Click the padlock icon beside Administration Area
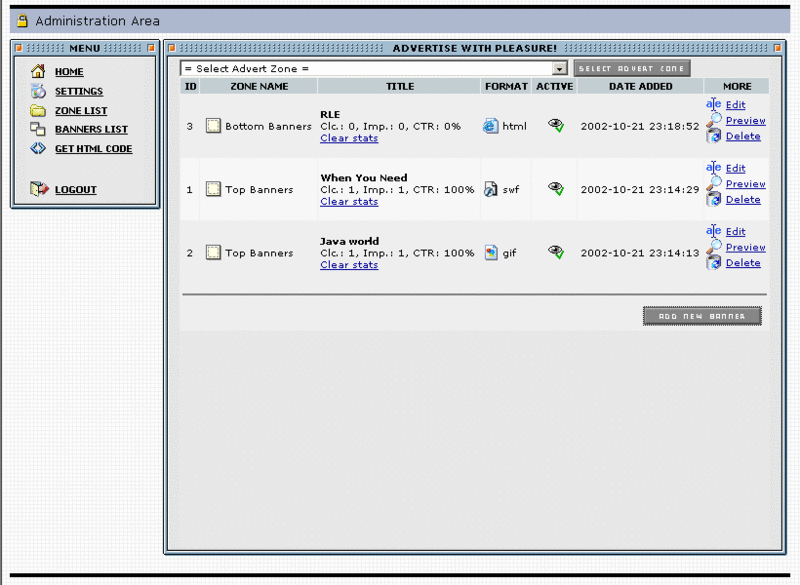 (x=22, y=21)
